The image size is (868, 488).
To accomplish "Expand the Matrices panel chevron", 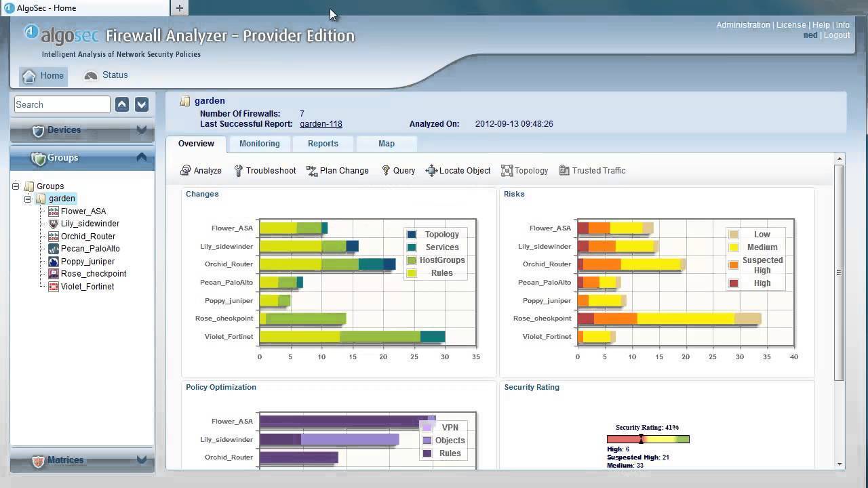I will [142, 460].
